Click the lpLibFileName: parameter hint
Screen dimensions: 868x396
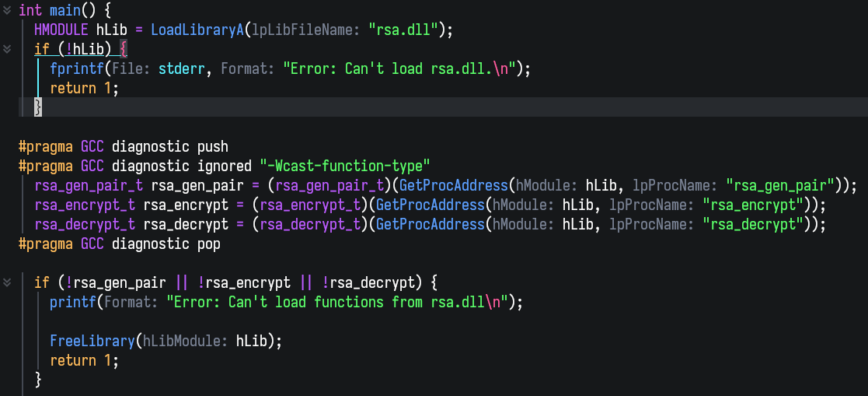[305, 30]
